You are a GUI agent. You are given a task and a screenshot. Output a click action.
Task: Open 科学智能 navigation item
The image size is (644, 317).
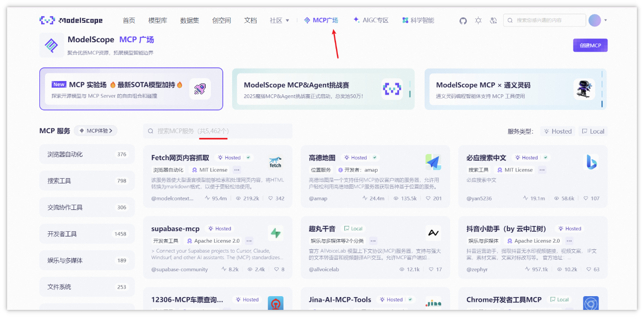(x=418, y=20)
